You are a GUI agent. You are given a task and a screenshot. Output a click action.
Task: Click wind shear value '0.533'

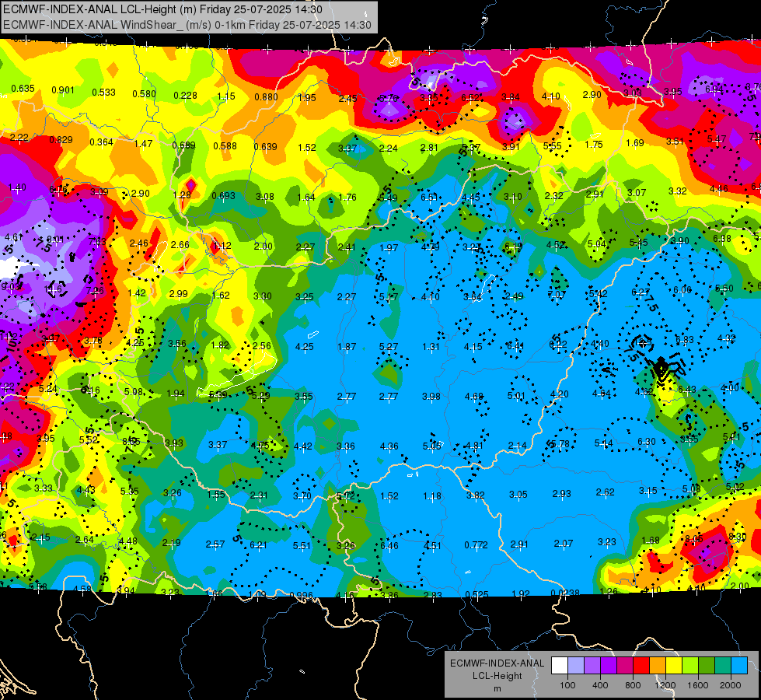click(x=104, y=93)
